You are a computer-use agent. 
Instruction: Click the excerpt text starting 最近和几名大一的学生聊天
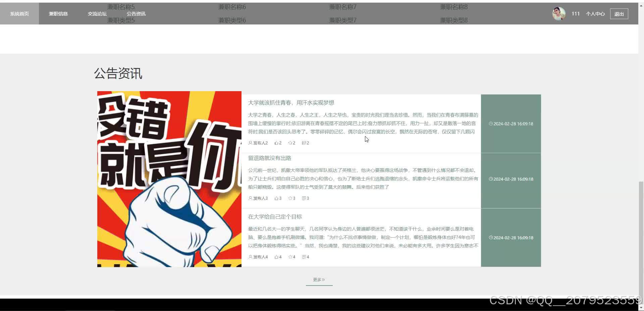363,237
